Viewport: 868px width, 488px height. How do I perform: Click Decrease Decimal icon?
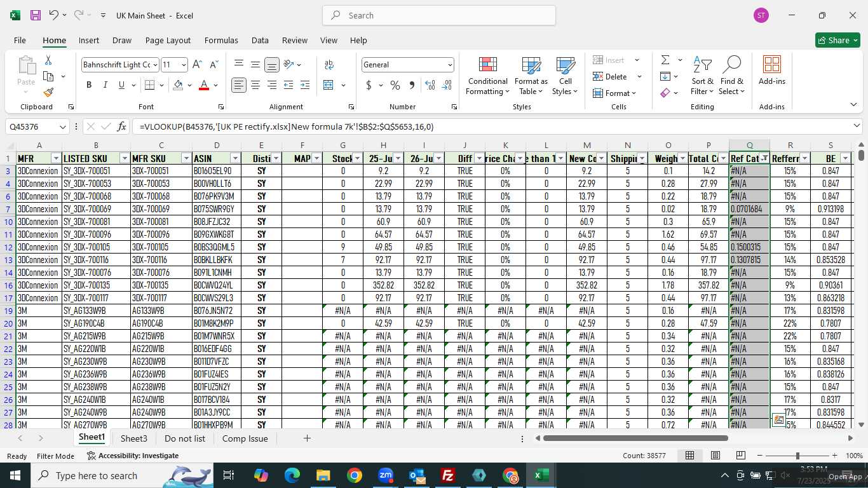(447, 85)
